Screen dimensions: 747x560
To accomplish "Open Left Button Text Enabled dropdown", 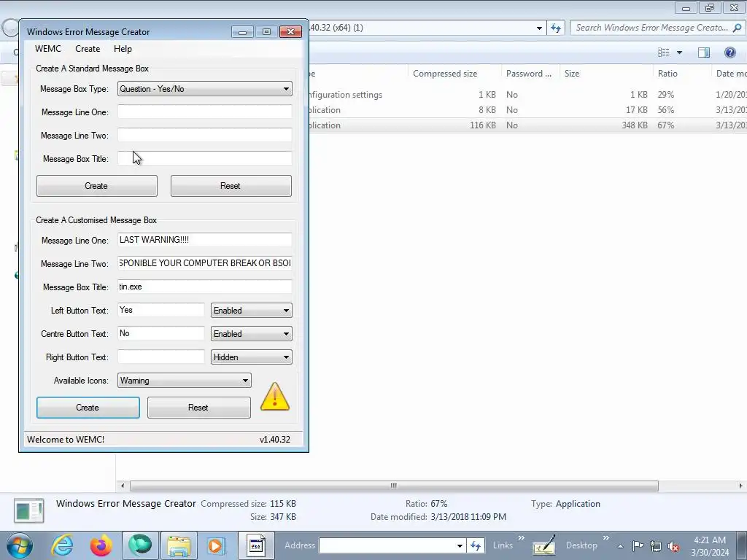I will coord(252,311).
